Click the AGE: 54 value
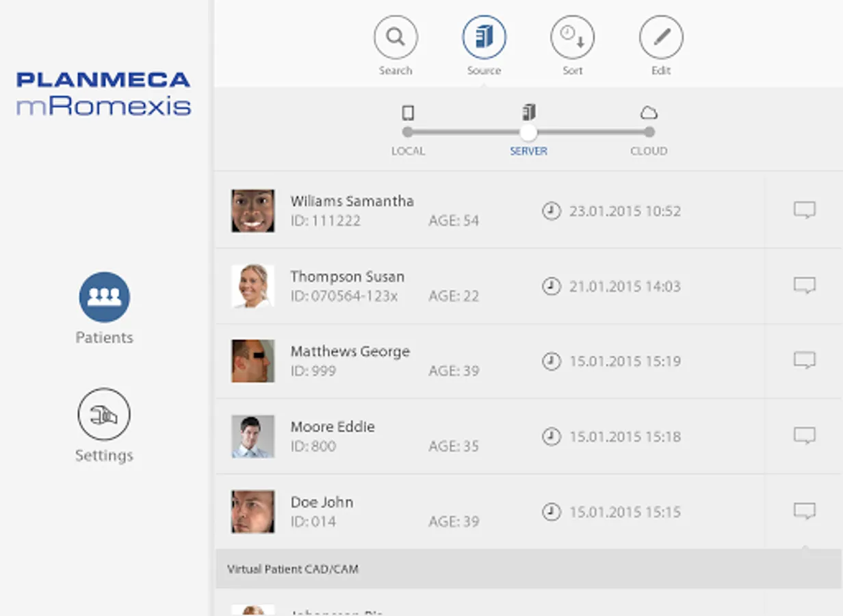Screen dimensions: 843x616 (454, 220)
